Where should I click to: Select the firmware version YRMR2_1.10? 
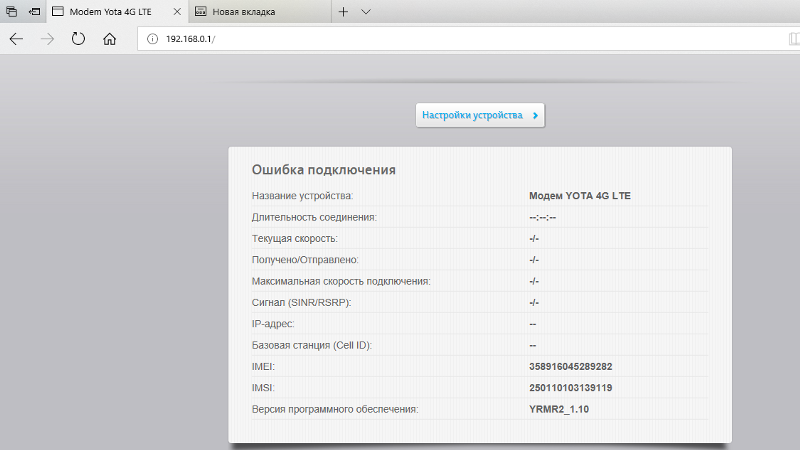pyautogui.click(x=559, y=409)
